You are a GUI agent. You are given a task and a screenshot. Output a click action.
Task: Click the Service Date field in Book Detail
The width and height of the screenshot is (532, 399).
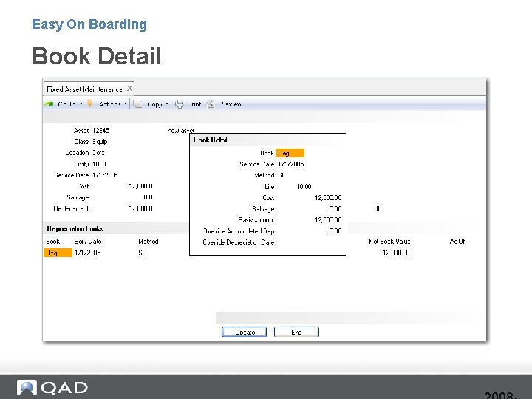(291, 164)
